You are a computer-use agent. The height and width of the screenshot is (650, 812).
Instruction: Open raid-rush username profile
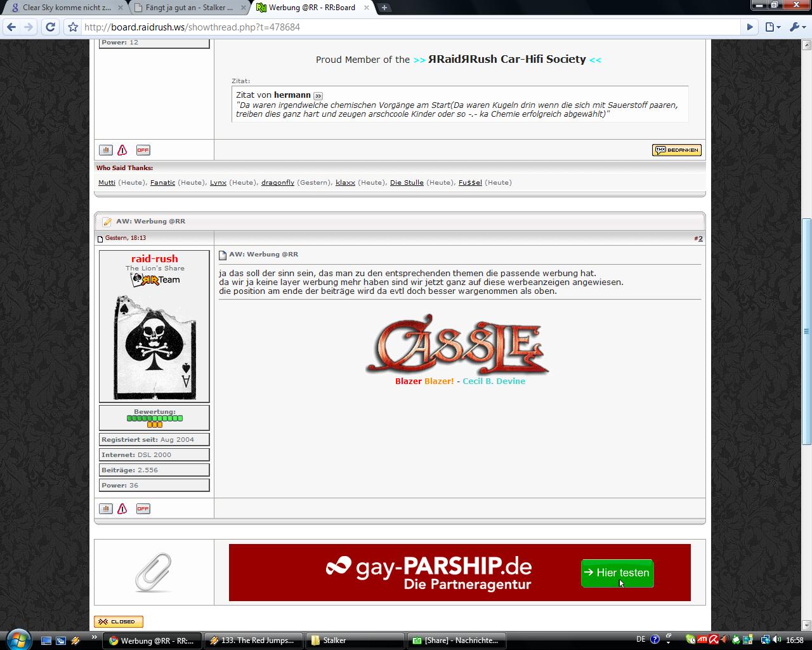point(155,258)
